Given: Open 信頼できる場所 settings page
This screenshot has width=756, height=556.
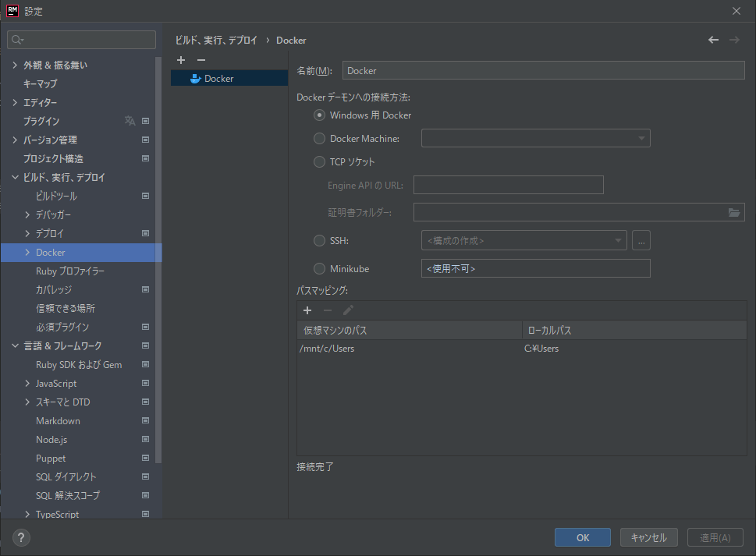Looking at the screenshot, I should (66, 308).
